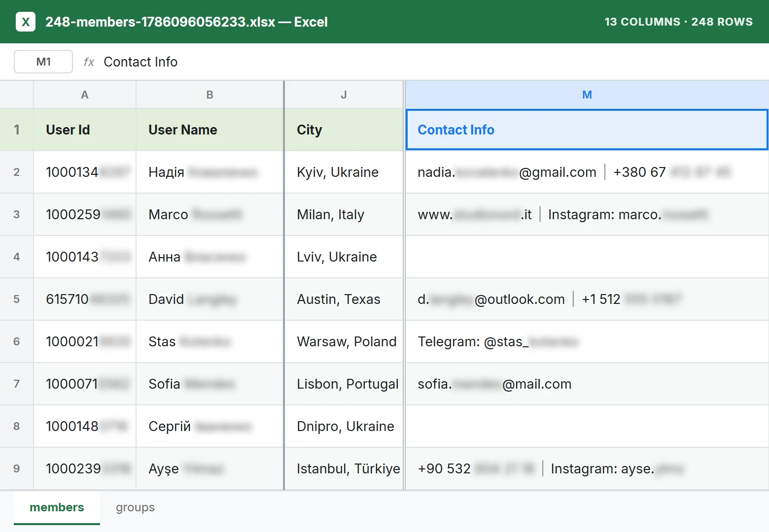Click the Dnipro, Ukraine cell
Image resolution: width=769 pixels, height=532 pixels.
coord(344,426)
